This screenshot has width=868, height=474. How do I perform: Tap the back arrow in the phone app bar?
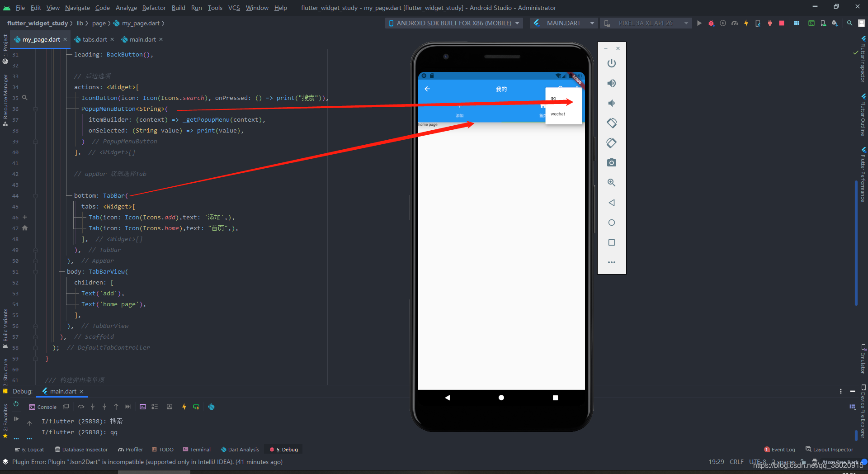[427, 89]
